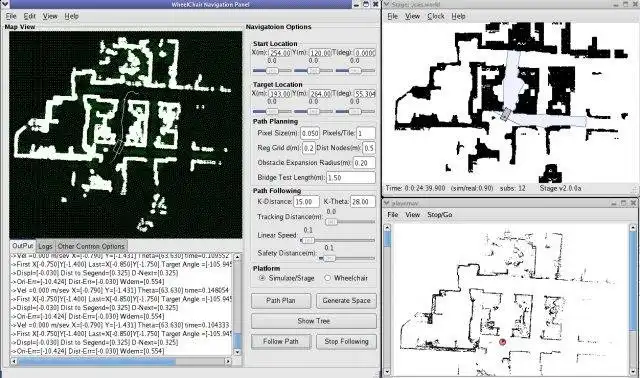This screenshot has height=378, width=640.
Task: Click Target Location Y slider handle
Action: click(x=313, y=111)
